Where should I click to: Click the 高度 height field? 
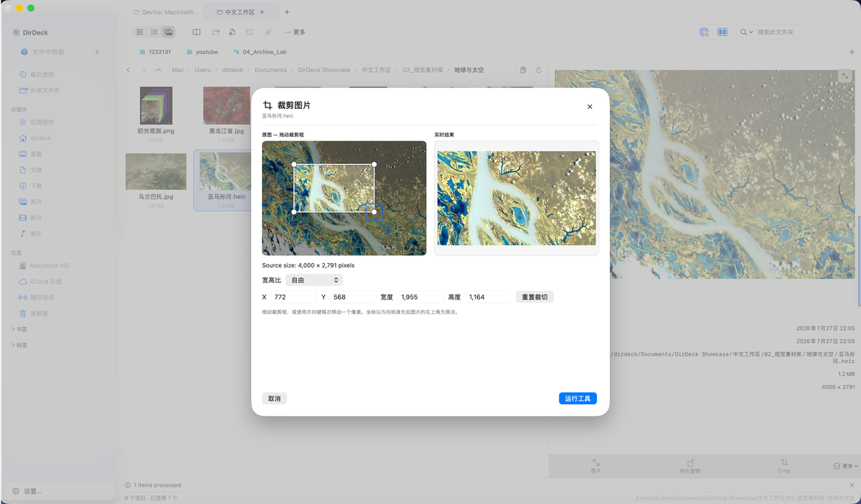click(x=488, y=297)
